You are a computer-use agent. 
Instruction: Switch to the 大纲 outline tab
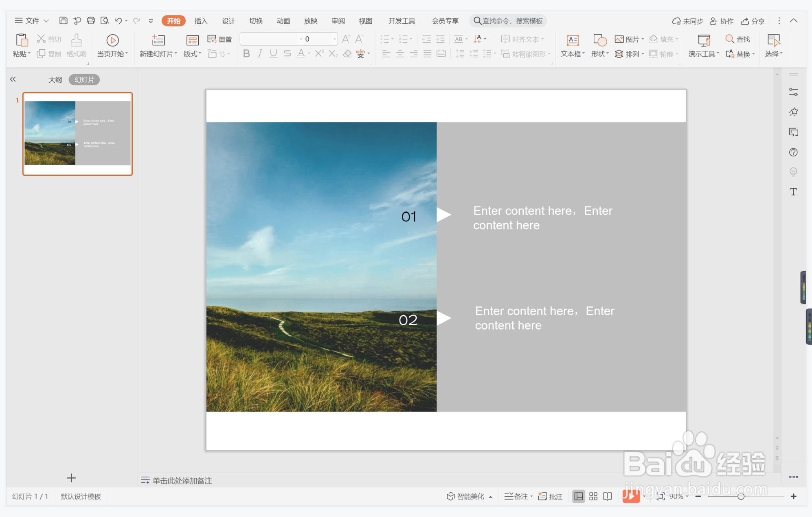coord(55,80)
